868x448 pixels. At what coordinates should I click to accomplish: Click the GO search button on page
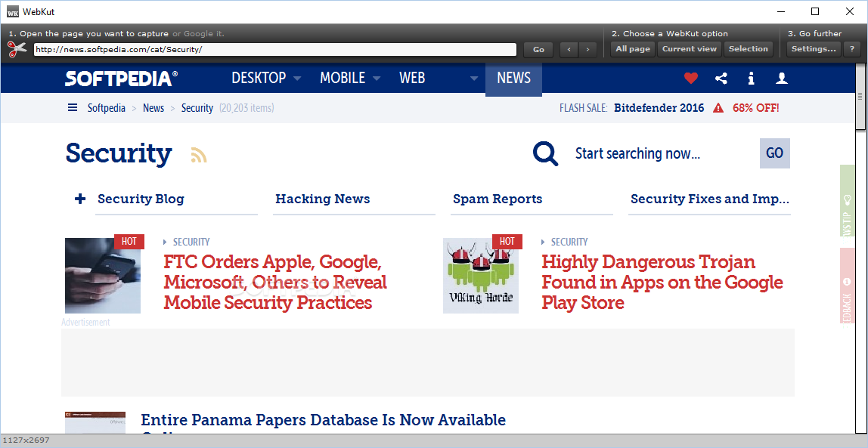click(x=774, y=153)
